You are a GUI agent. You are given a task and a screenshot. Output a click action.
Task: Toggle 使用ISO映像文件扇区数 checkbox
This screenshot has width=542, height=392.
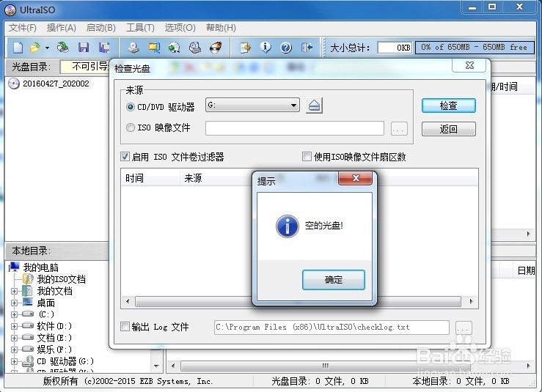[307, 157]
